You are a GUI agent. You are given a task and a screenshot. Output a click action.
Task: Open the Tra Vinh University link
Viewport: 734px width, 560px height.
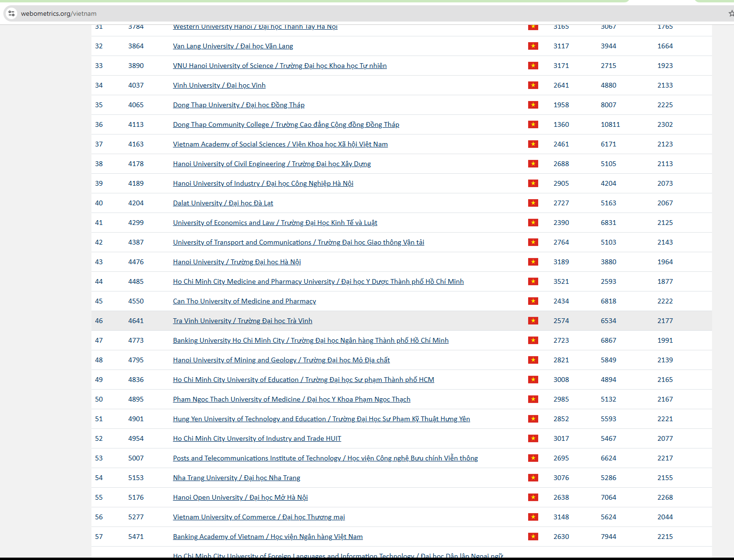[x=242, y=321]
